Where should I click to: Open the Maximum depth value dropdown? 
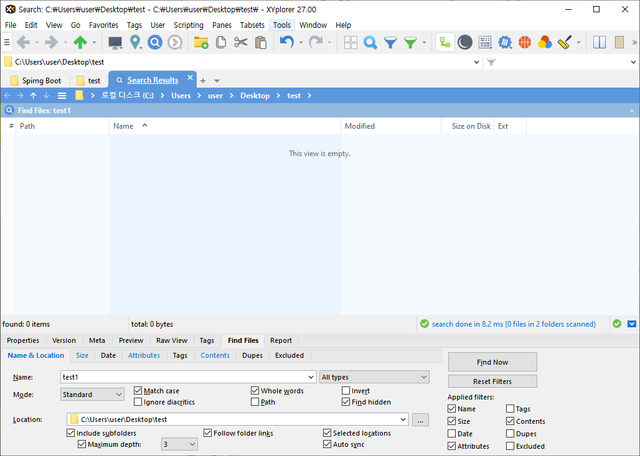[x=179, y=444]
